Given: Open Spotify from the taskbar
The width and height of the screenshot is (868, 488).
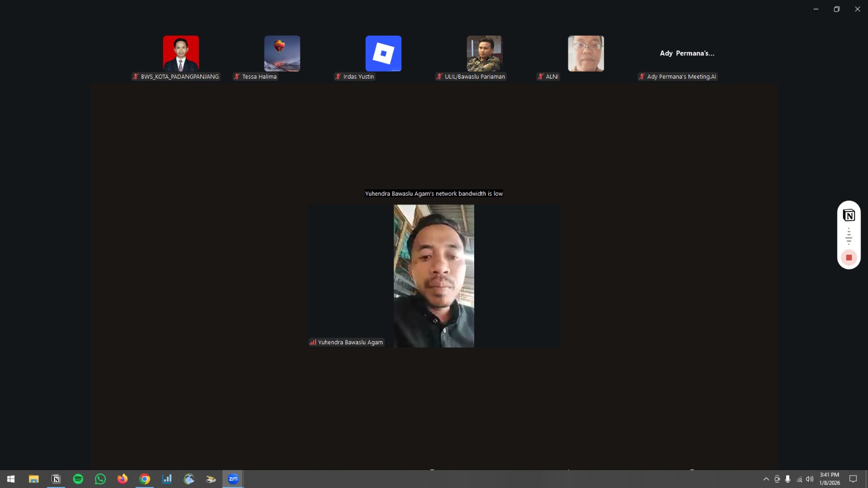Looking at the screenshot, I should (x=78, y=479).
